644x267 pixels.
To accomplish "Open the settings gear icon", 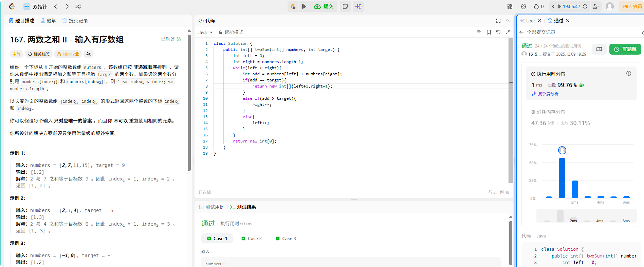I will coord(523,6).
